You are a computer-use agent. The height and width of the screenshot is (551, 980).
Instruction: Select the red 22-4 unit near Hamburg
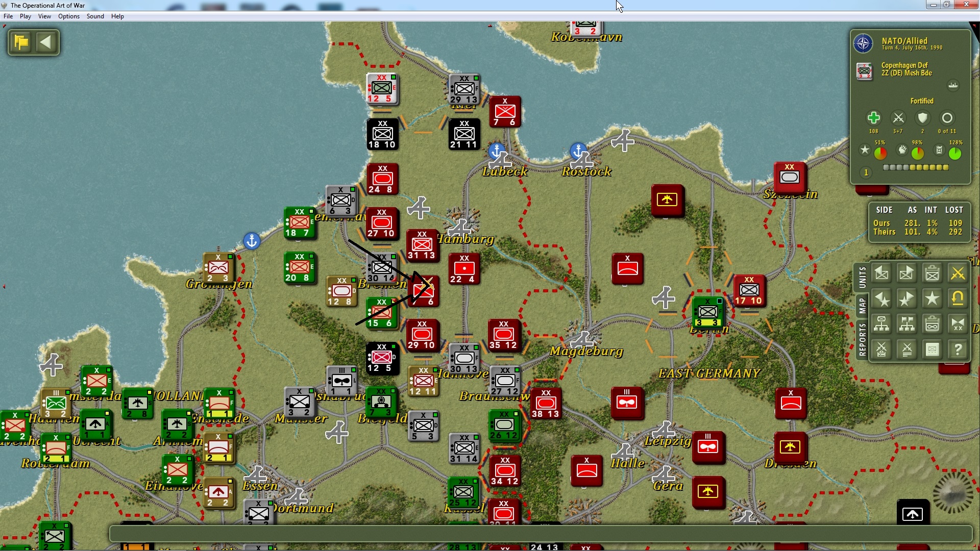464,269
